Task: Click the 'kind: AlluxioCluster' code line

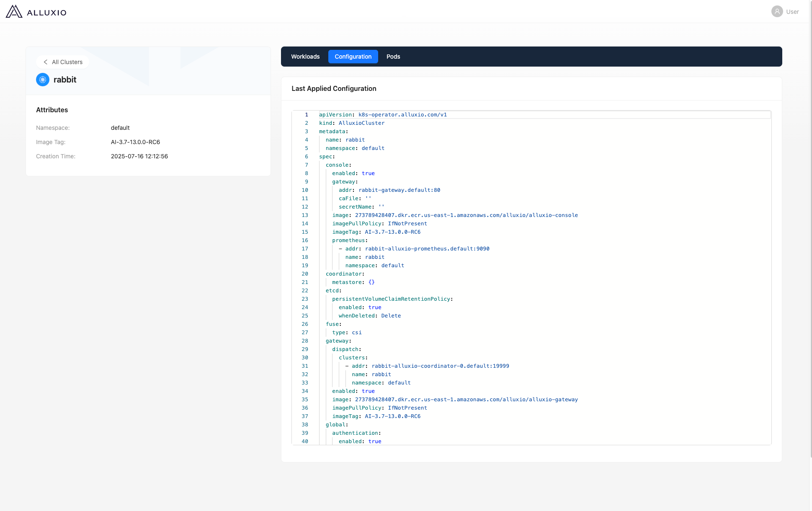Action: coord(351,123)
